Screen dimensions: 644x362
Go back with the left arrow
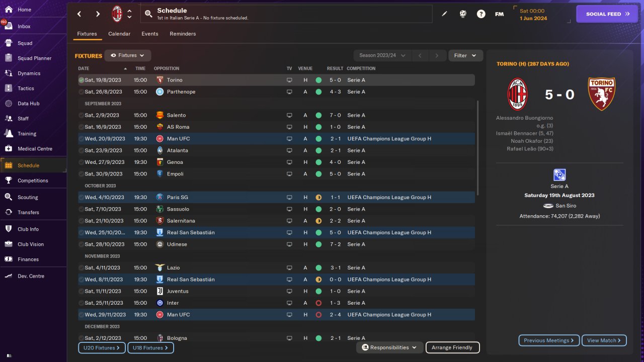point(79,14)
